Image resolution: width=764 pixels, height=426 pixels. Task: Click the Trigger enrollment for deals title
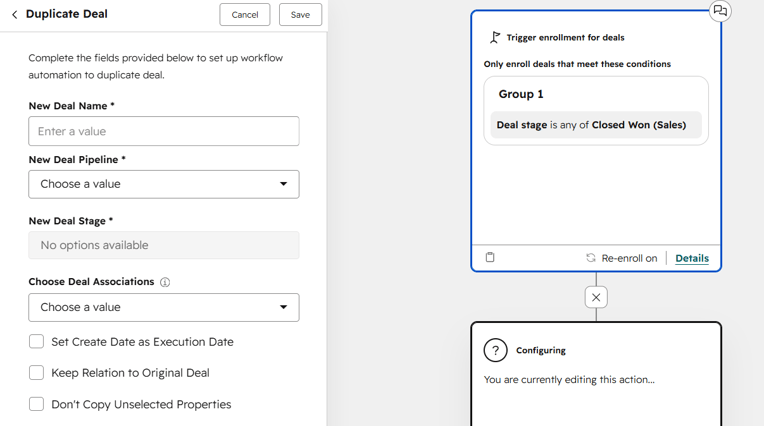coord(565,38)
